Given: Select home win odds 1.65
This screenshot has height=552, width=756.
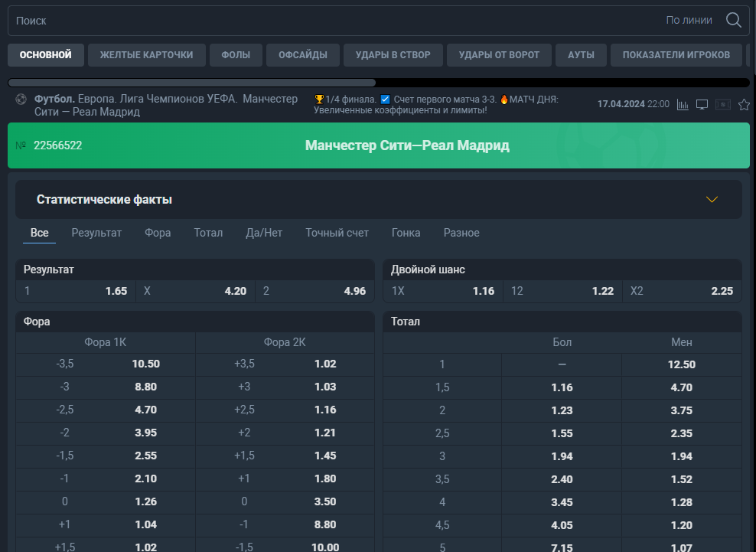Looking at the screenshot, I should tap(77, 291).
